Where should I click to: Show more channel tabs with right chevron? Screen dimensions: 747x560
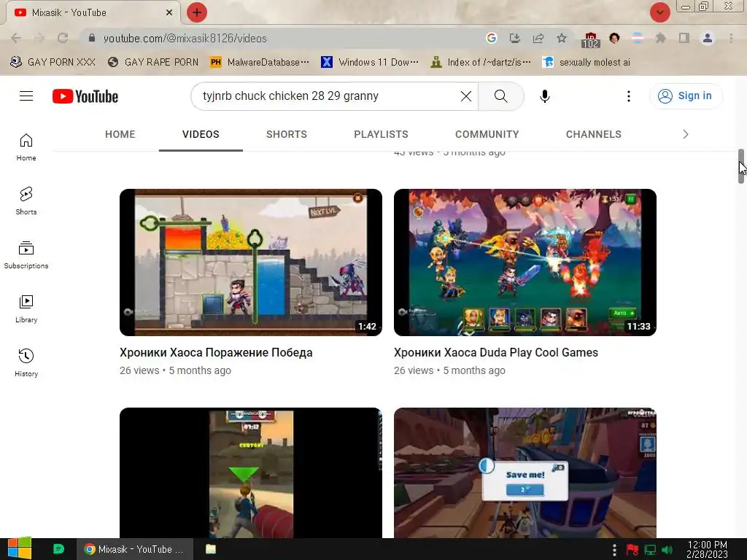pos(685,134)
